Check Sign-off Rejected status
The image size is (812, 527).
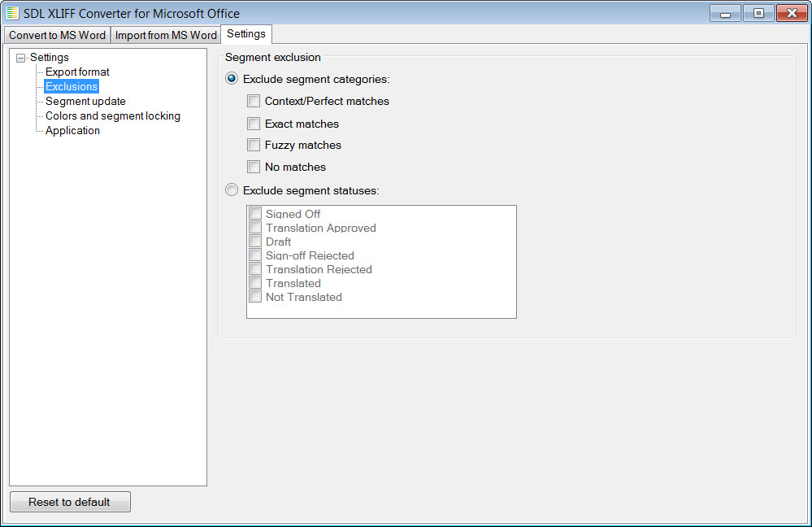255,255
